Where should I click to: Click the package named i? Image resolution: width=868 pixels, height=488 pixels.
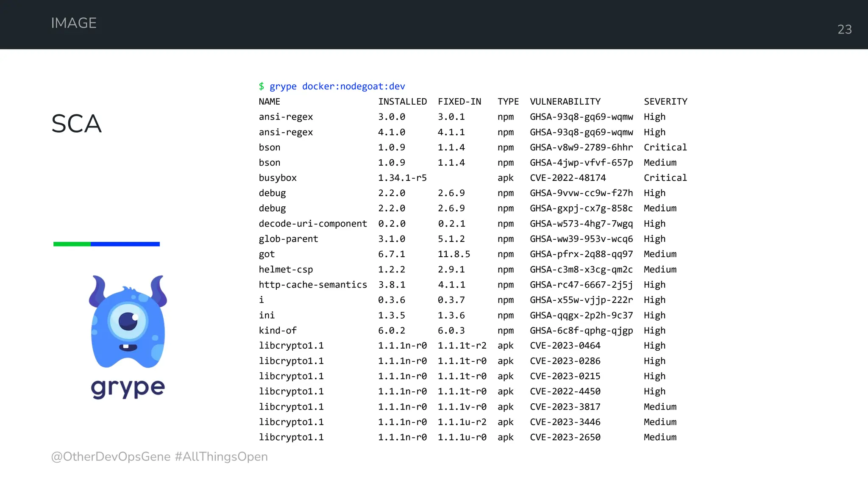tap(262, 300)
